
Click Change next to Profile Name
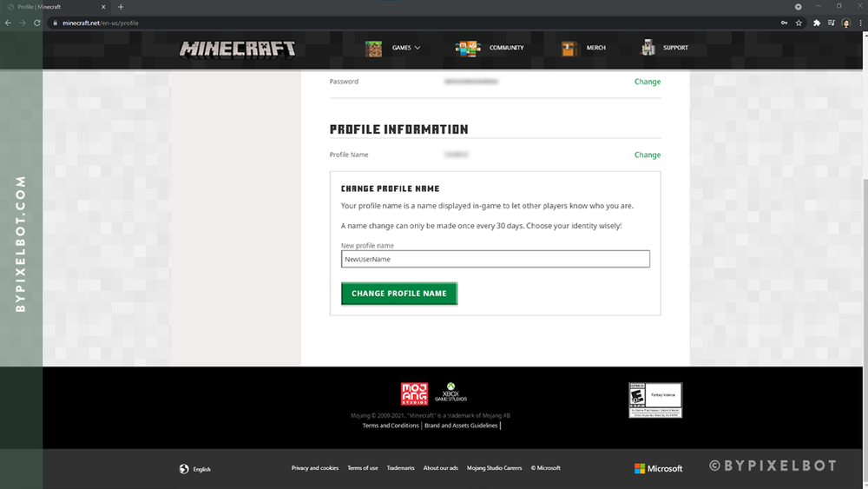[648, 155]
